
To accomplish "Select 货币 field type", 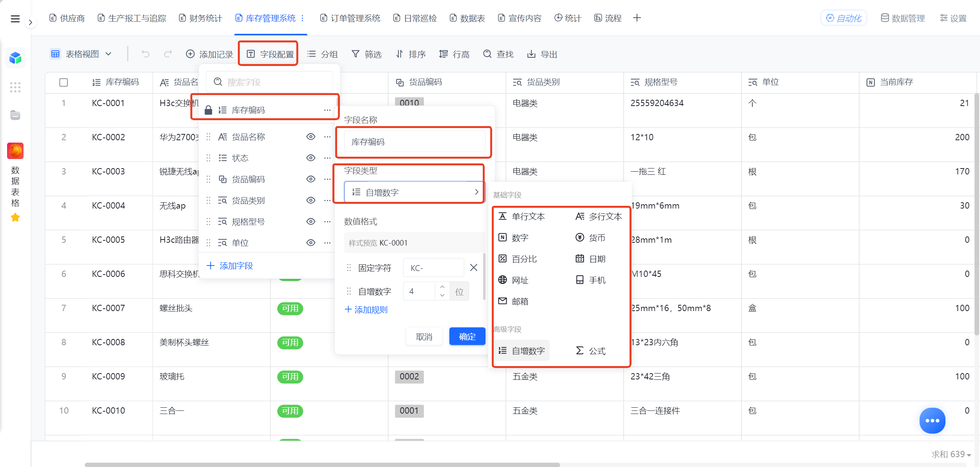I will point(591,238).
